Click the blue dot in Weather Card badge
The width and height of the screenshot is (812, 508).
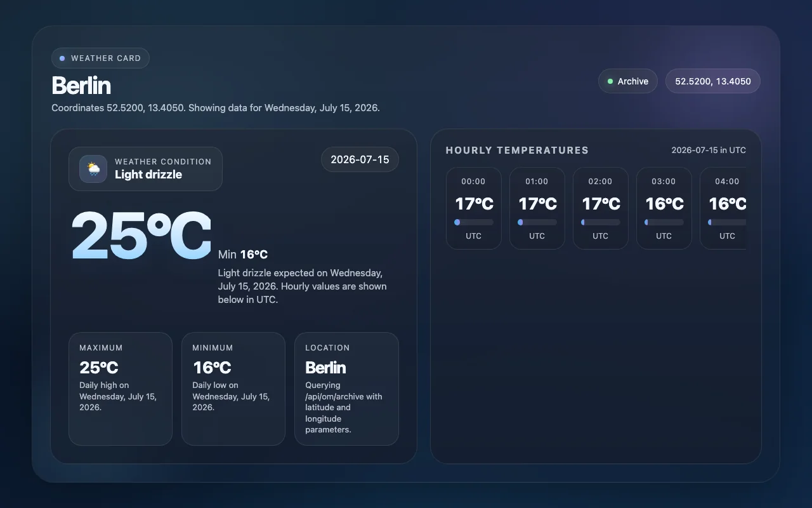point(62,58)
